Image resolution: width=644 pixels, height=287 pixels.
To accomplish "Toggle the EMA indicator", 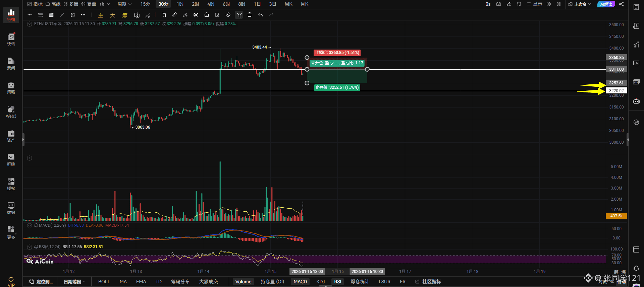I will click(141, 282).
